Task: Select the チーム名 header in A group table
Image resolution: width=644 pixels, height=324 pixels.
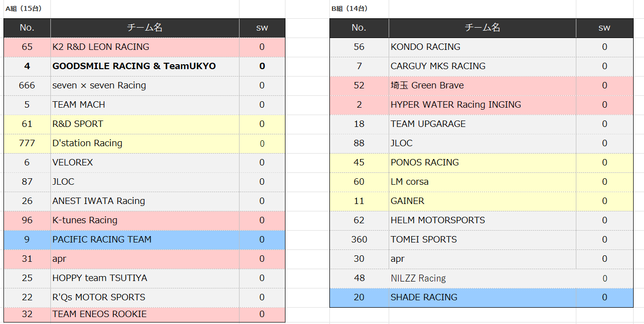Action: tap(145, 28)
